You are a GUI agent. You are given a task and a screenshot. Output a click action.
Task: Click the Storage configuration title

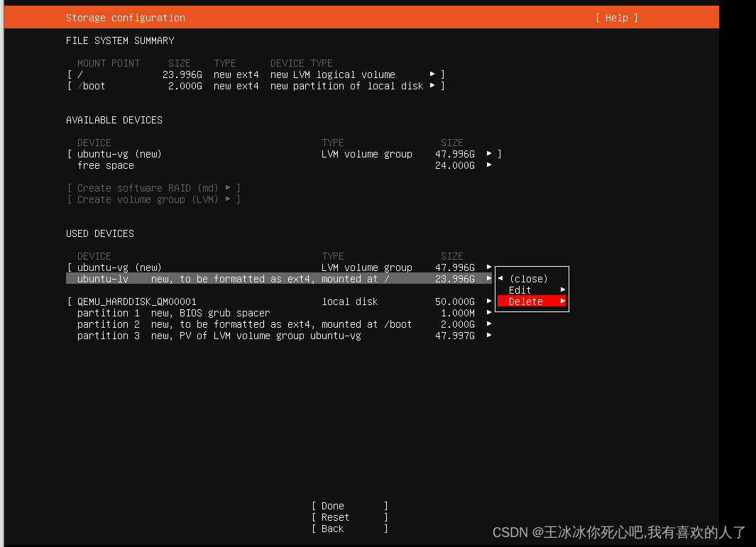pyautogui.click(x=126, y=18)
